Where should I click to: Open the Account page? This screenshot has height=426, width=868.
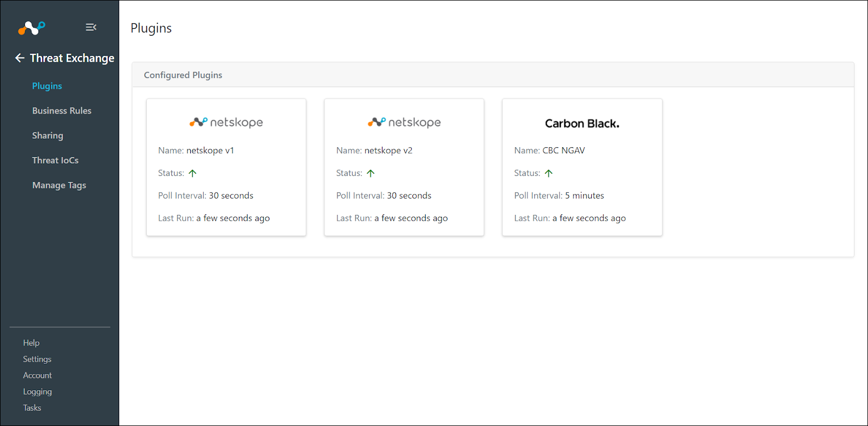[x=37, y=375]
